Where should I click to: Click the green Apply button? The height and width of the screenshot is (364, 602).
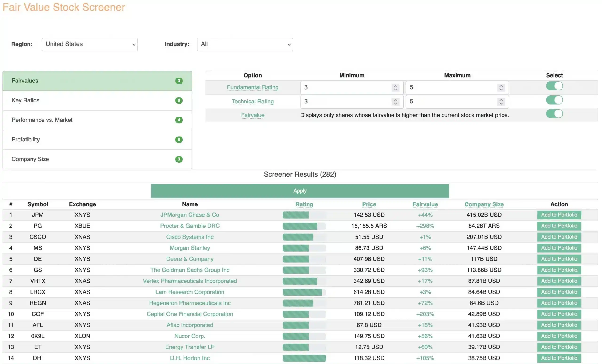[x=300, y=191]
